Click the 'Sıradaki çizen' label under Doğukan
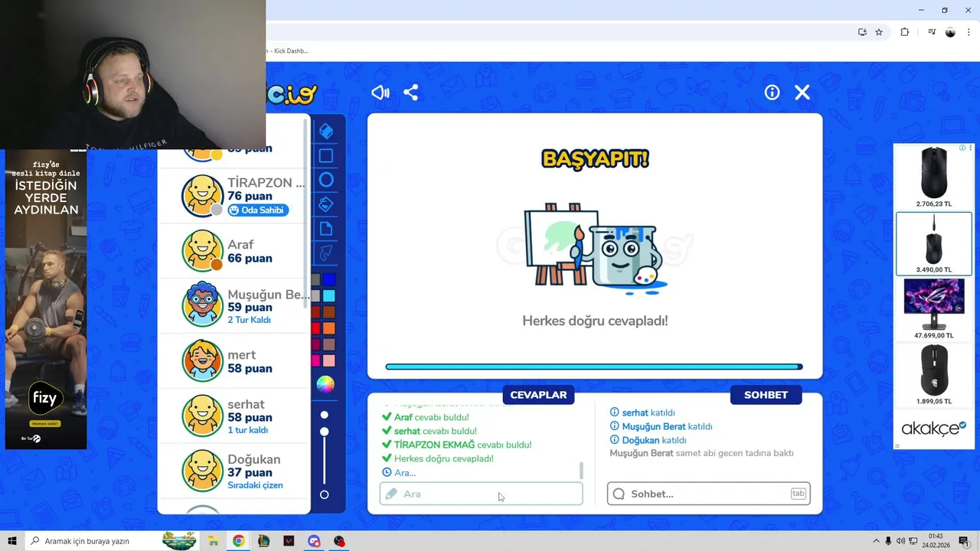The height and width of the screenshot is (551, 980). click(x=255, y=485)
